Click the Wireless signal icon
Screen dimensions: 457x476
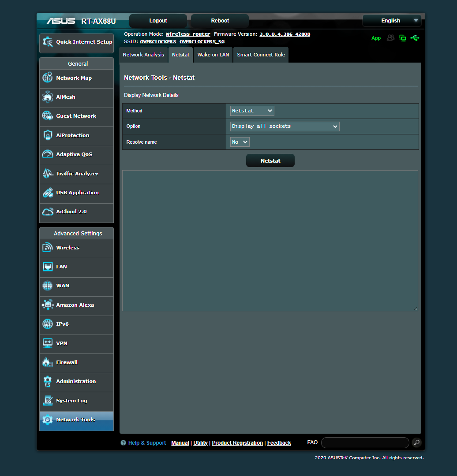(48, 247)
